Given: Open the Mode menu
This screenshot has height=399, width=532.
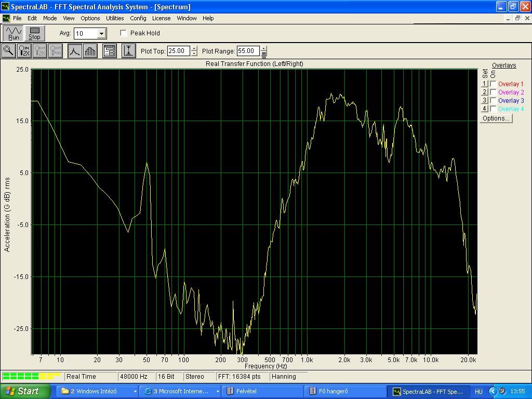Looking at the screenshot, I should coord(50,18).
